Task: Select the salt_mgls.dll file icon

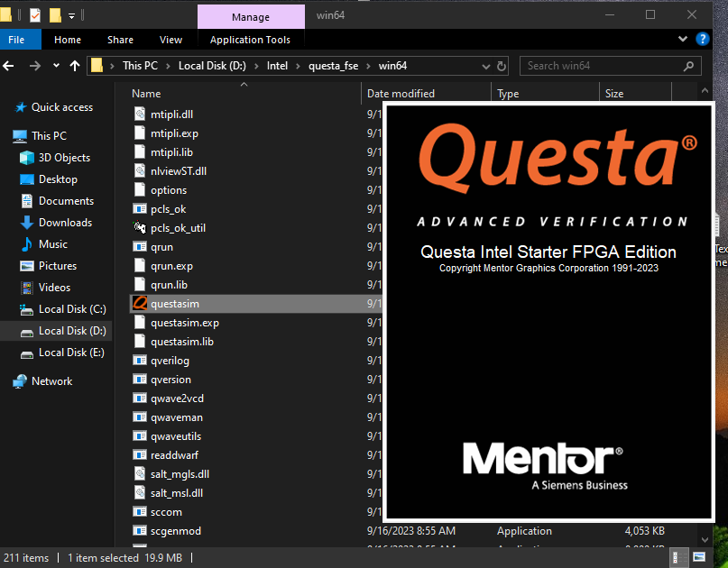Action: pos(140,474)
